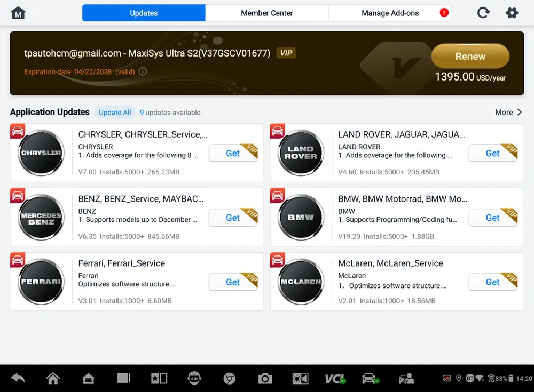This screenshot has height=392, width=534.
Task: Tap the red car tag on Land Rover card
Action: [x=277, y=131]
